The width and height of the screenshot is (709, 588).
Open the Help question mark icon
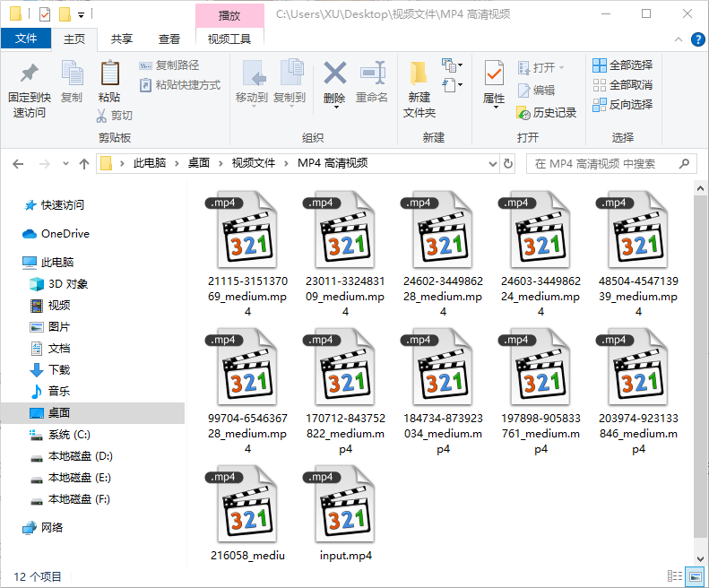click(697, 39)
